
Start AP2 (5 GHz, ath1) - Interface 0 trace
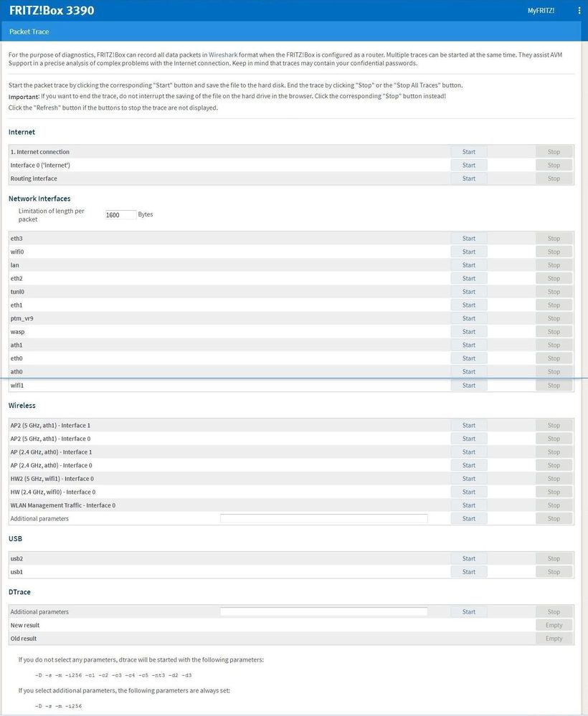(469, 439)
